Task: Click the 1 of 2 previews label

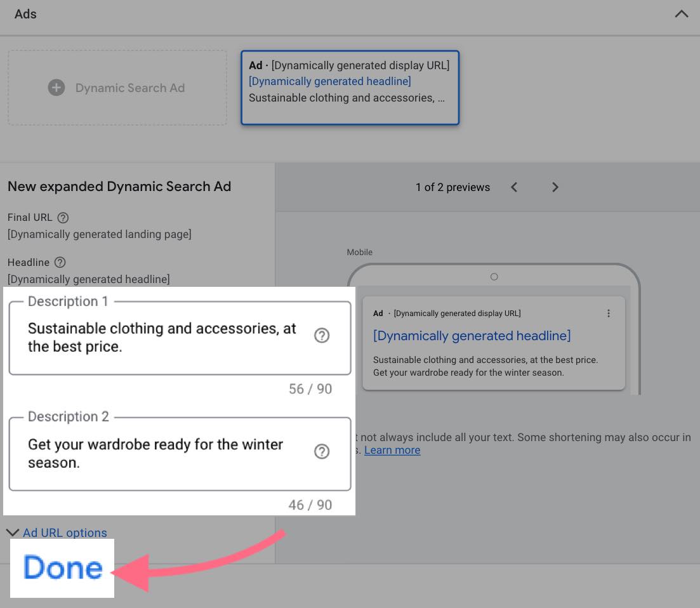Action: point(452,187)
